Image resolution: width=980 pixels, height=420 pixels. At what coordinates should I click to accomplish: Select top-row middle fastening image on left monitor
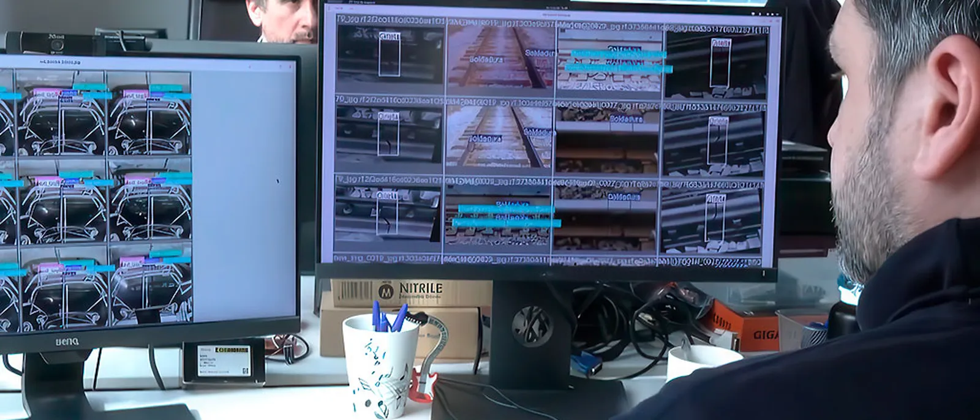[61, 113]
